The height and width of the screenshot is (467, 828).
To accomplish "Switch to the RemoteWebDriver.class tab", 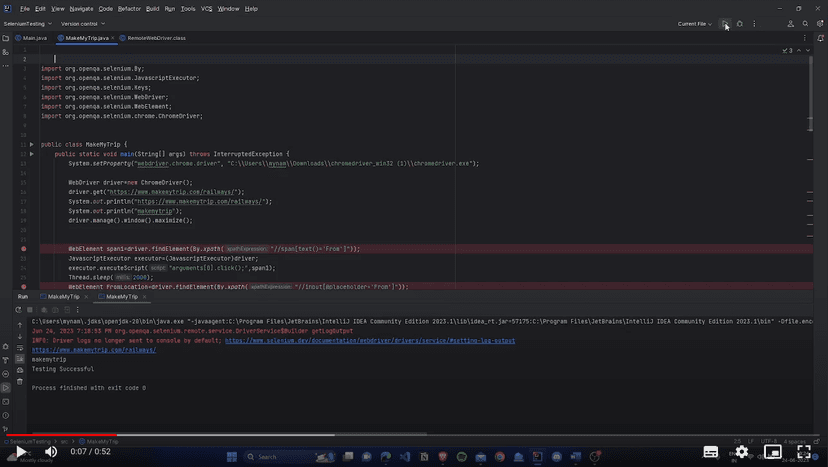I will (153, 38).
